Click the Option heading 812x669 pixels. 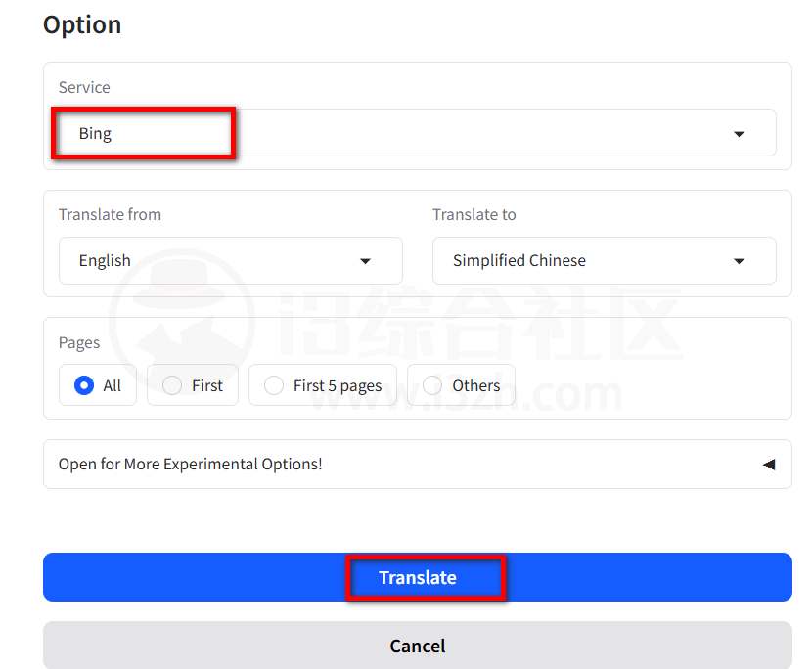pos(82,24)
